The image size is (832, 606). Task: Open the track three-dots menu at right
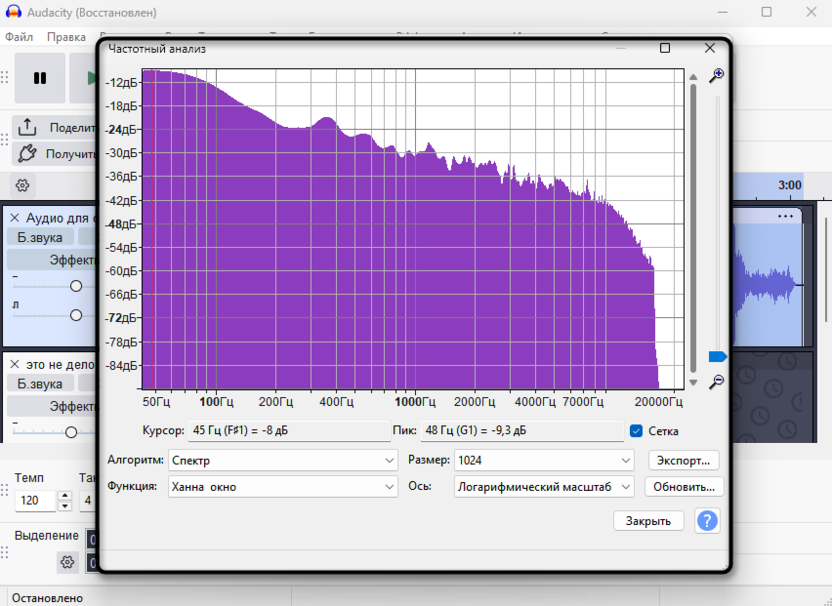(x=785, y=216)
